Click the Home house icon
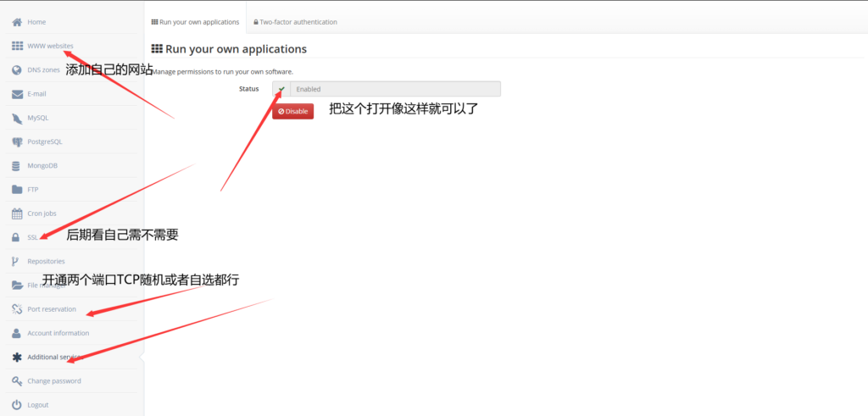 [17, 22]
